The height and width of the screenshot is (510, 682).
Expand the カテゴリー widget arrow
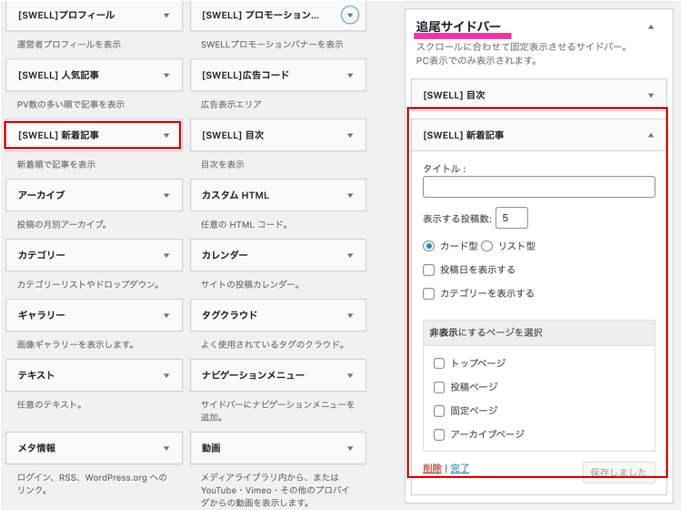click(x=166, y=256)
